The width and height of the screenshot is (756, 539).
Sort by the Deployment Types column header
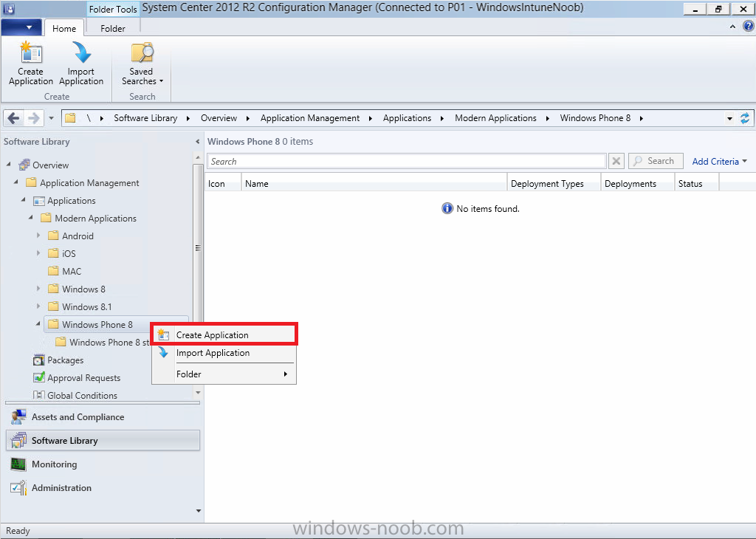[x=554, y=183]
